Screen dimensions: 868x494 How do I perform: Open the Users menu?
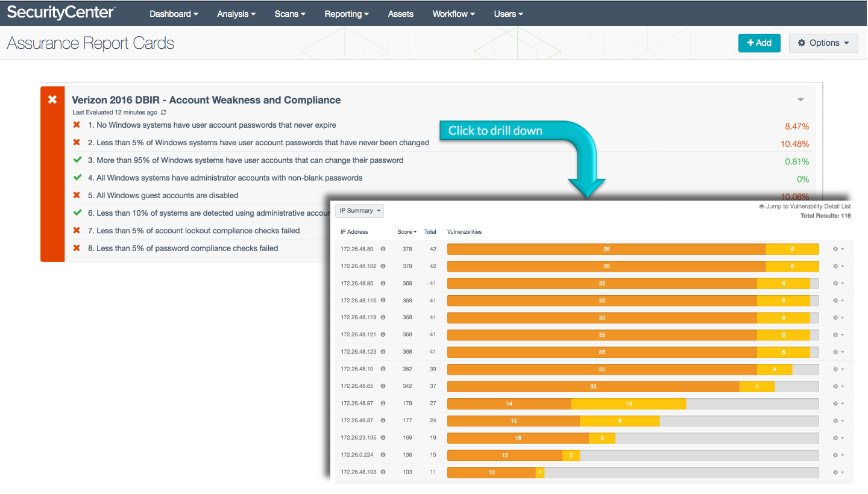point(508,14)
